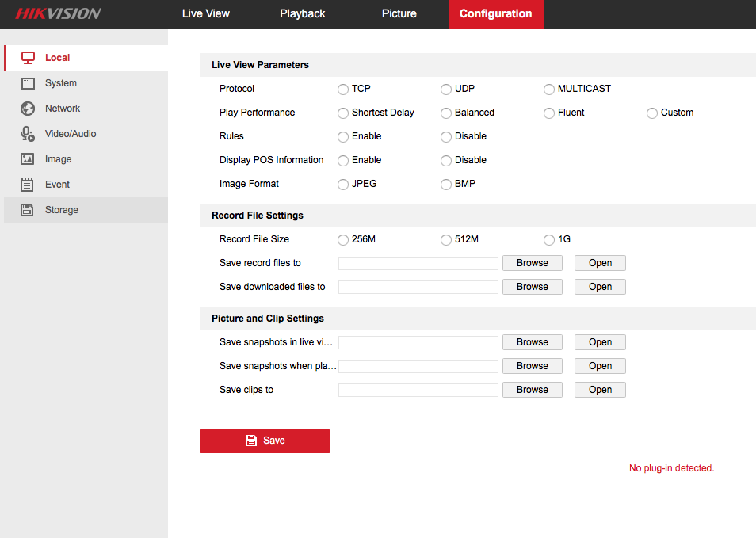Click the Save downloaded files to path field
Screen dimensions: 756x538
418,287
